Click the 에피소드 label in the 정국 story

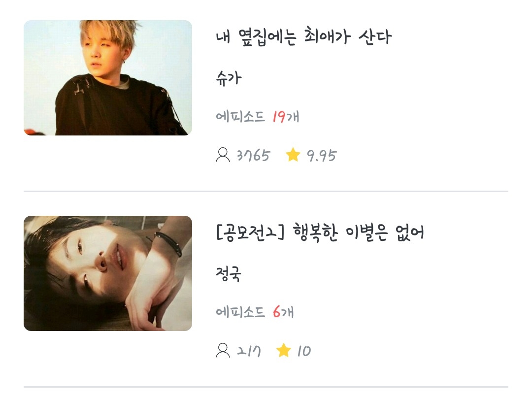pyautogui.click(x=240, y=312)
